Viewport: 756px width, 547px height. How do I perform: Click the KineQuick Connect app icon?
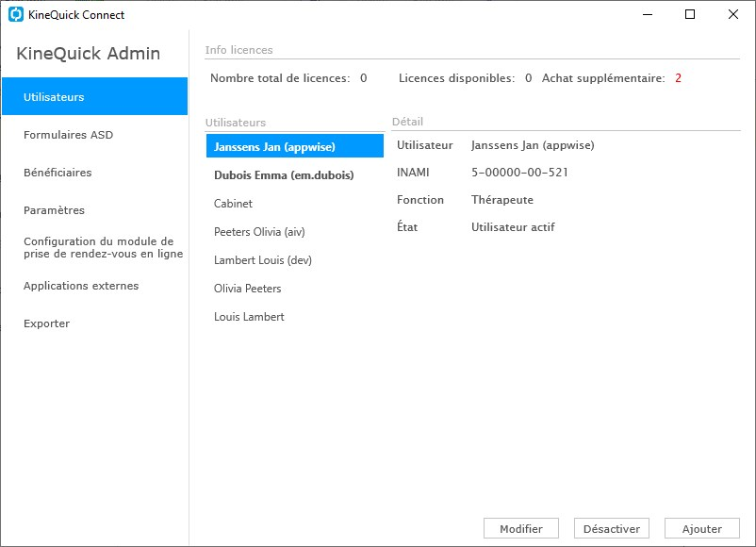click(16, 14)
